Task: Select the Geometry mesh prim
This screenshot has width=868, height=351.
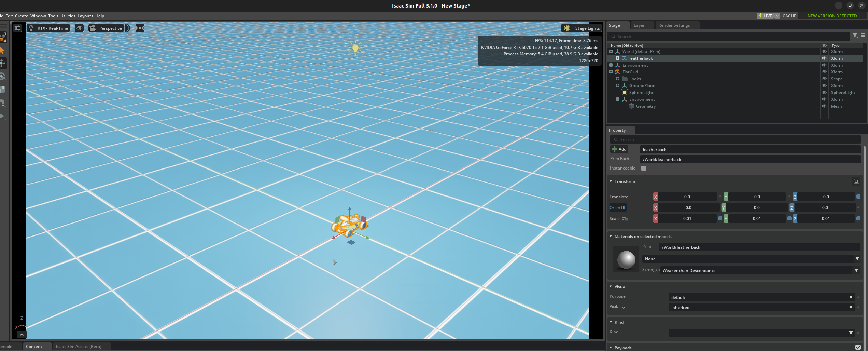Action: click(x=645, y=106)
